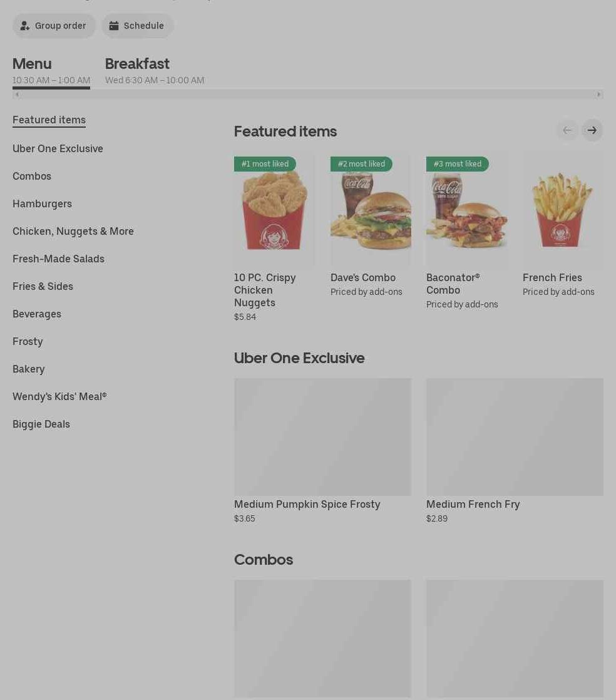Click the horizontal menu tabs scrollbar track
The height and width of the screenshot is (700, 616).
308,94
